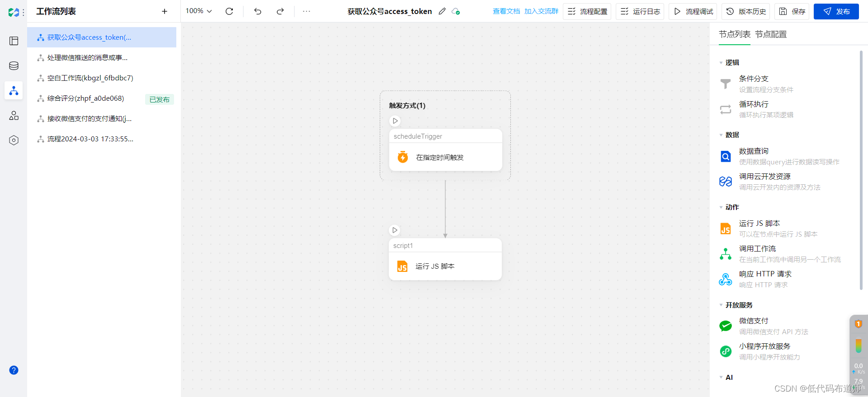Open 版本历史
This screenshot has width=868, height=397.
coord(746,11)
